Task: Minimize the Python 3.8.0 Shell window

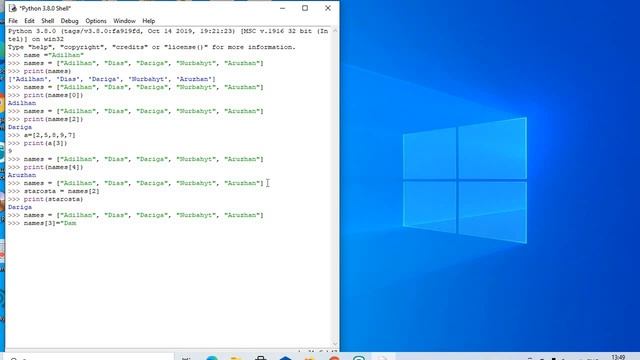Action: [282, 8]
